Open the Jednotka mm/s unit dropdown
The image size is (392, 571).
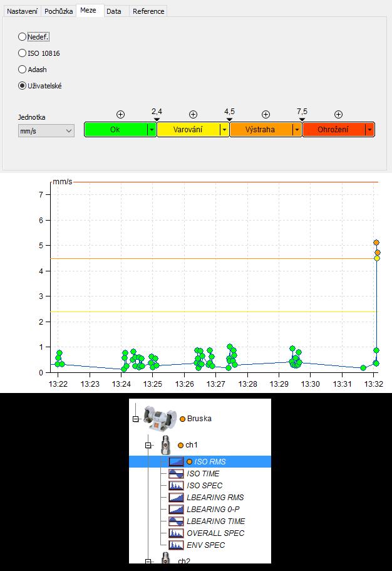(x=46, y=131)
